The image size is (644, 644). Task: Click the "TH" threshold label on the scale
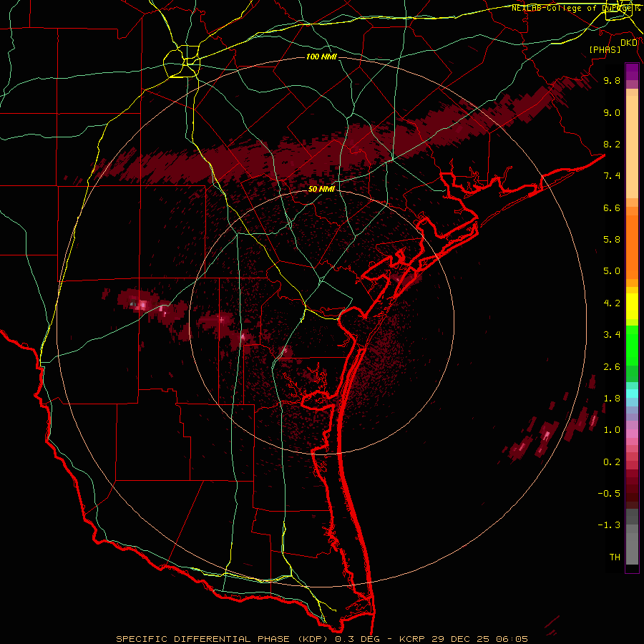coord(615,557)
